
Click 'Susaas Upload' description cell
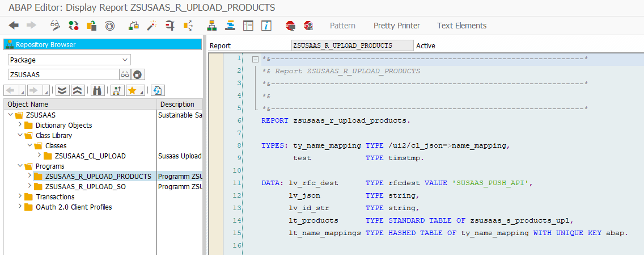coord(180,156)
